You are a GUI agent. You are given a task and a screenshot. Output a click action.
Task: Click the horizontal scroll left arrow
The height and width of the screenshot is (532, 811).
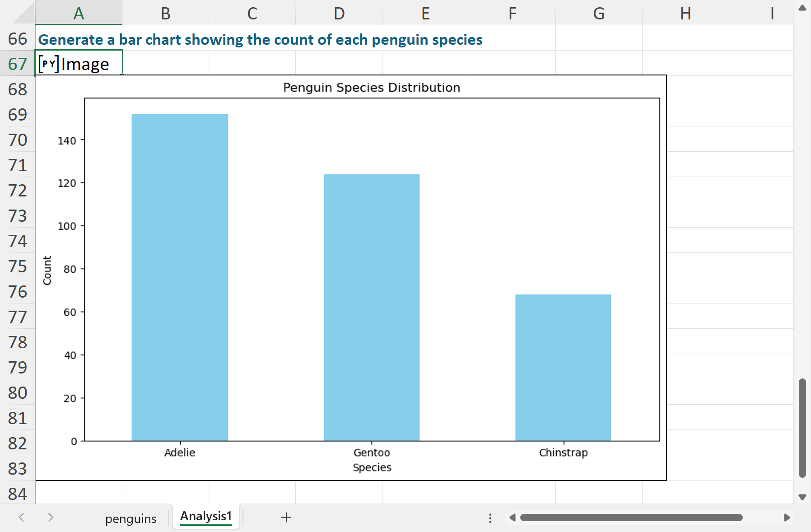512,518
